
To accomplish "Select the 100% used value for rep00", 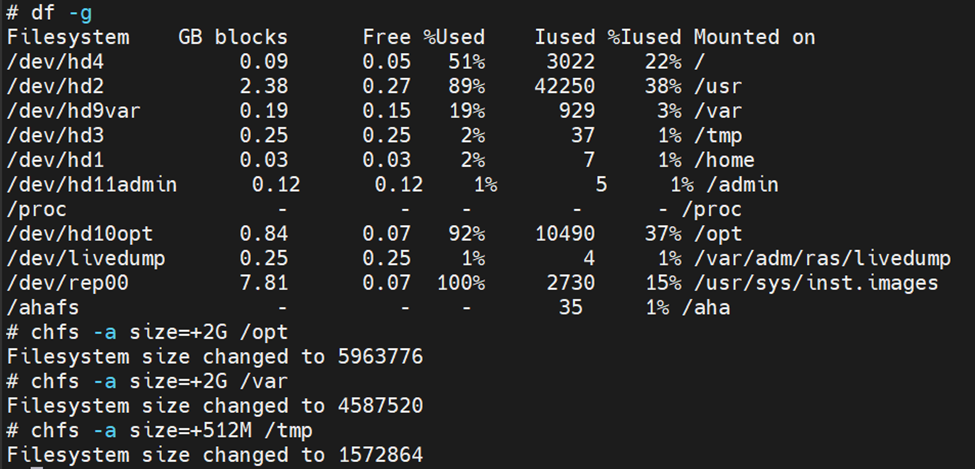I will pos(460,283).
